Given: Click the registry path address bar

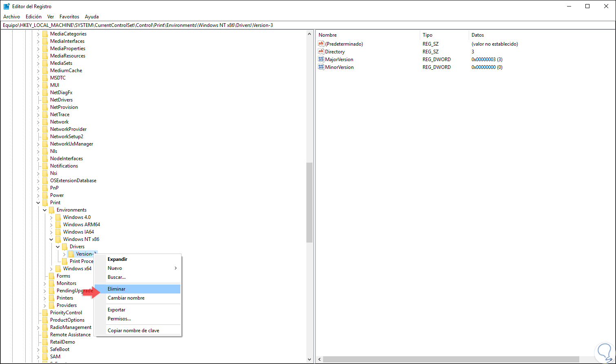Looking at the screenshot, I should [308, 25].
